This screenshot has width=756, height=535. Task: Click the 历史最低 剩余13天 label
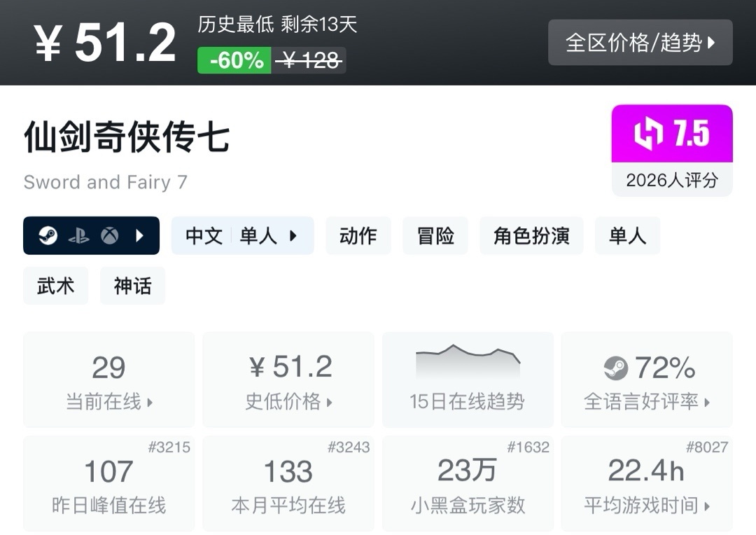(x=277, y=24)
